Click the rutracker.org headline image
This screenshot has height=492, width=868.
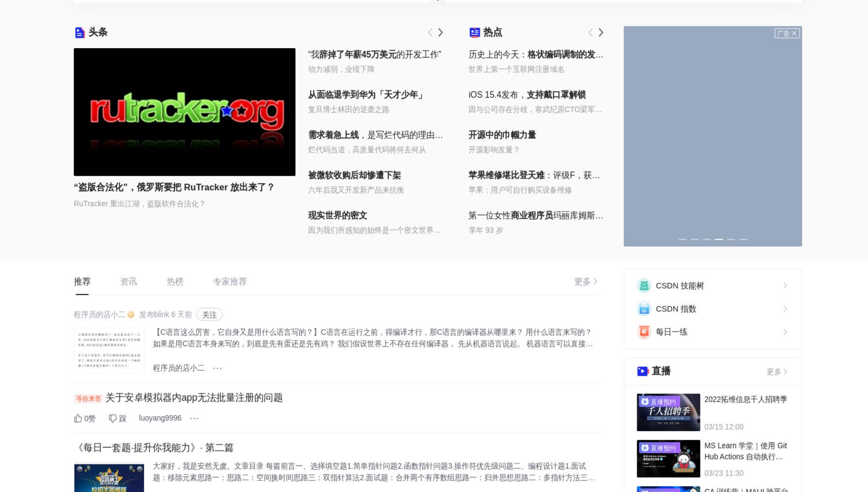(185, 112)
